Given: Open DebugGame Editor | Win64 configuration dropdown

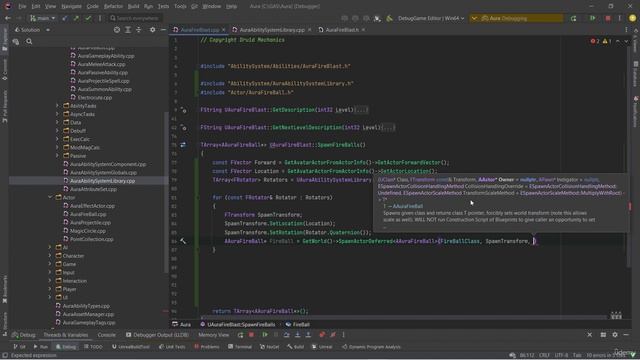Looking at the screenshot, I should click(x=431, y=18).
